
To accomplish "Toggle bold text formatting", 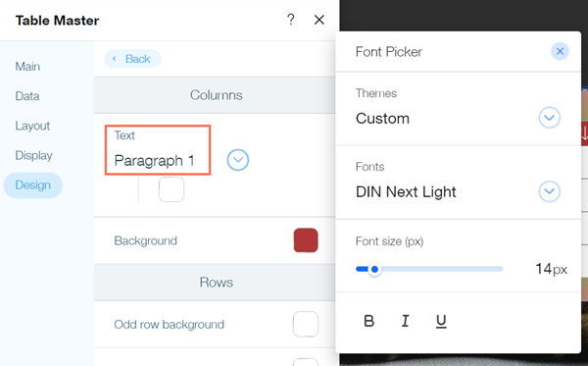I will [369, 321].
